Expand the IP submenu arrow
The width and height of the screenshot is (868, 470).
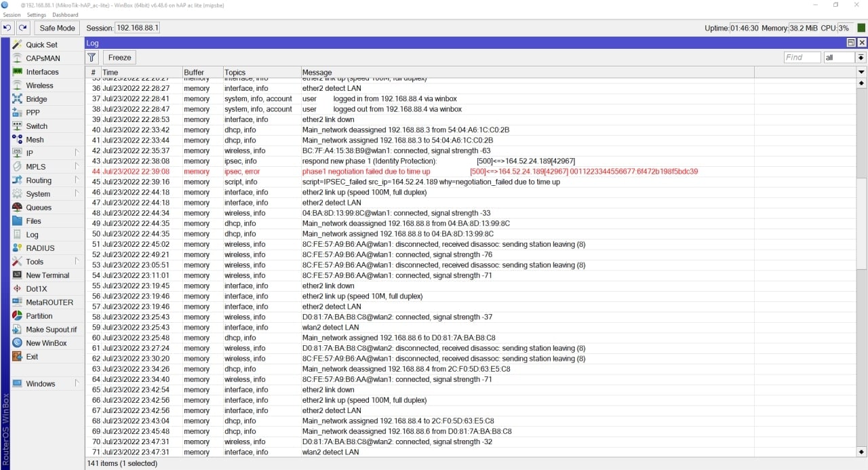coord(77,153)
